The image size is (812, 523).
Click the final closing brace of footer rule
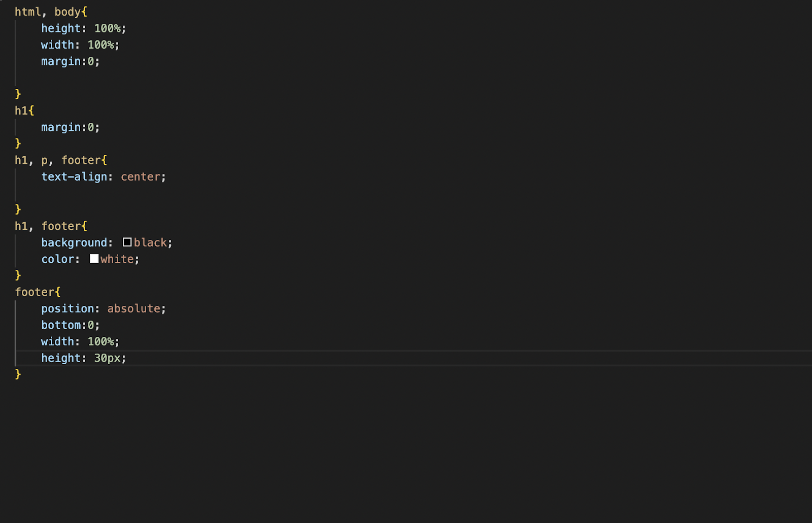coord(18,374)
